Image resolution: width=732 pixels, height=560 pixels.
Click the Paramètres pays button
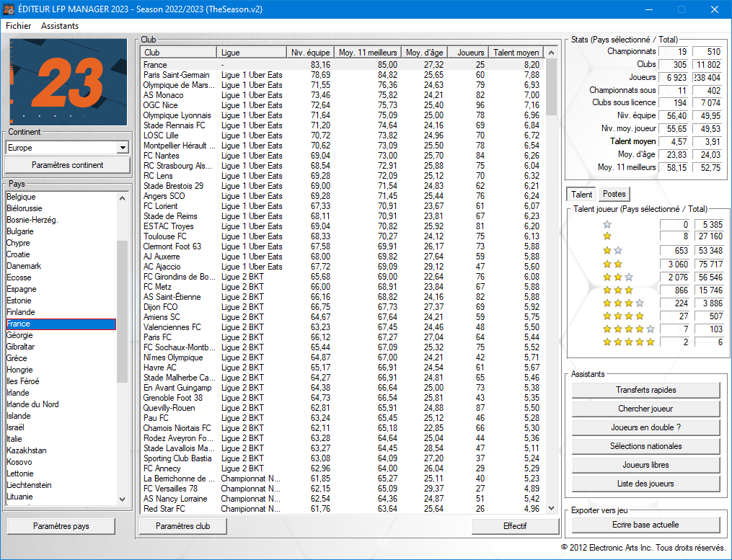pyautogui.click(x=61, y=526)
